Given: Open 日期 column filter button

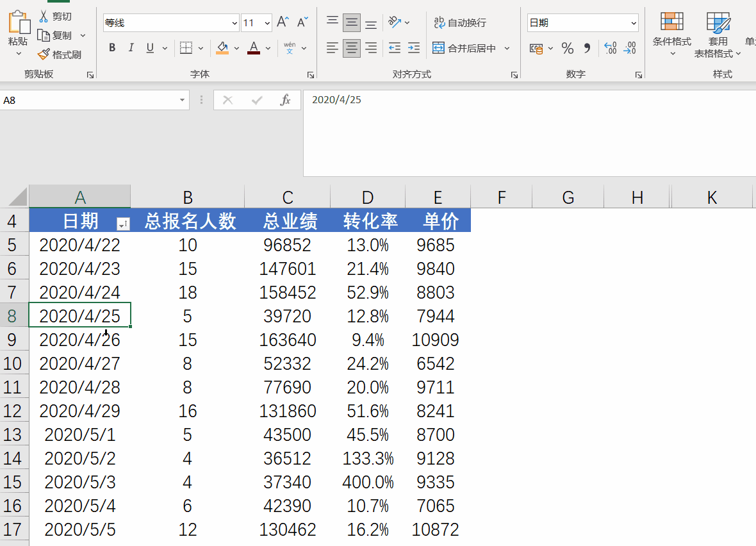Looking at the screenshot, I should pos(124,224).
